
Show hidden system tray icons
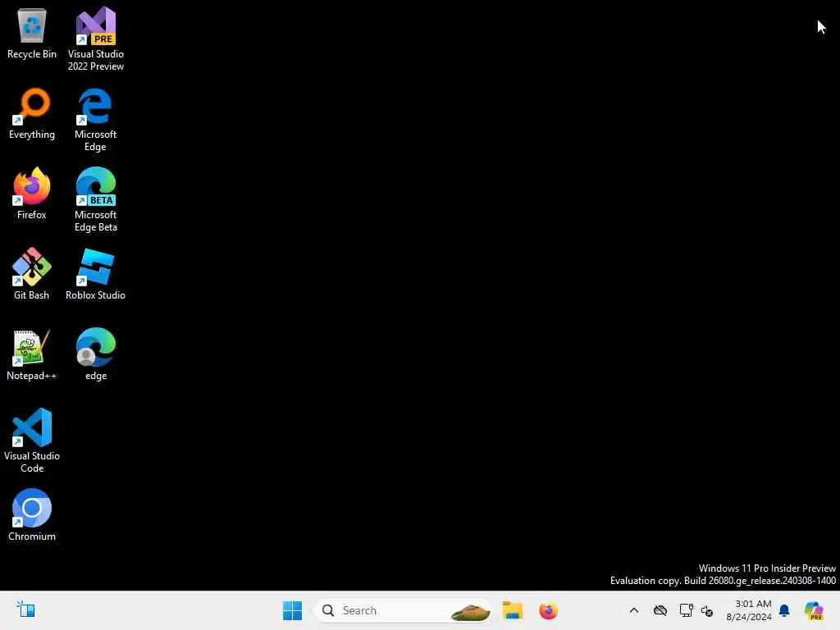(x=634, y=610)
